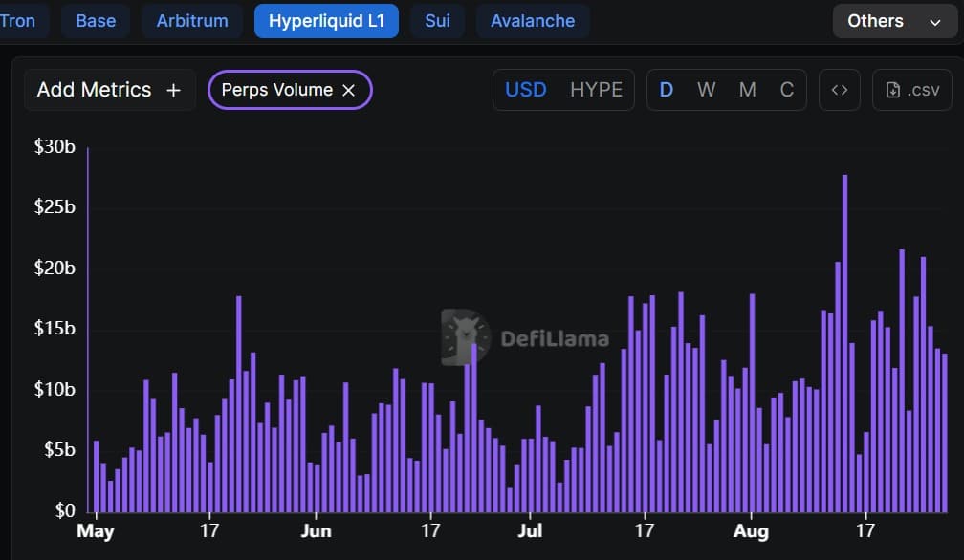964x560 pixels.
Task: Set chart interval to daily (D)
Action: click(x=667, y=90)
